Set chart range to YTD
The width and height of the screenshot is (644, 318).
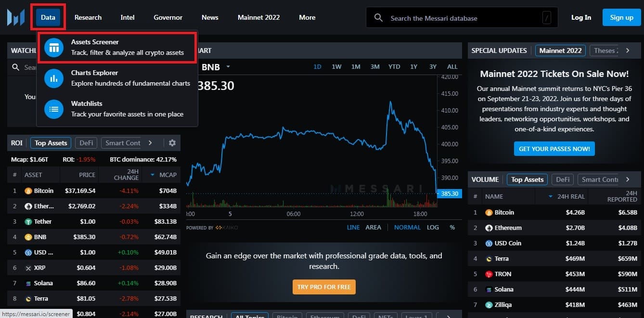tap(394, 67)
